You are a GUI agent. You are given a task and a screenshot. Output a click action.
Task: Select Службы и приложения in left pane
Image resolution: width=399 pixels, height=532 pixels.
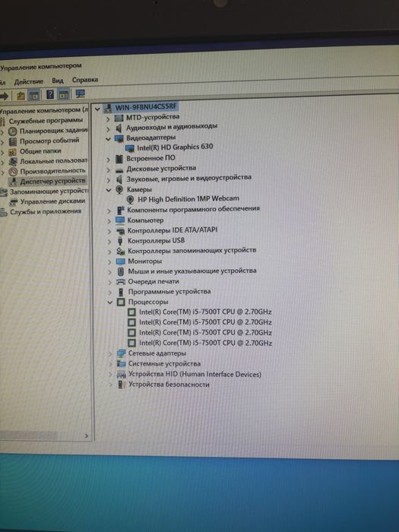pyautogui.click(x=46, y=212)
